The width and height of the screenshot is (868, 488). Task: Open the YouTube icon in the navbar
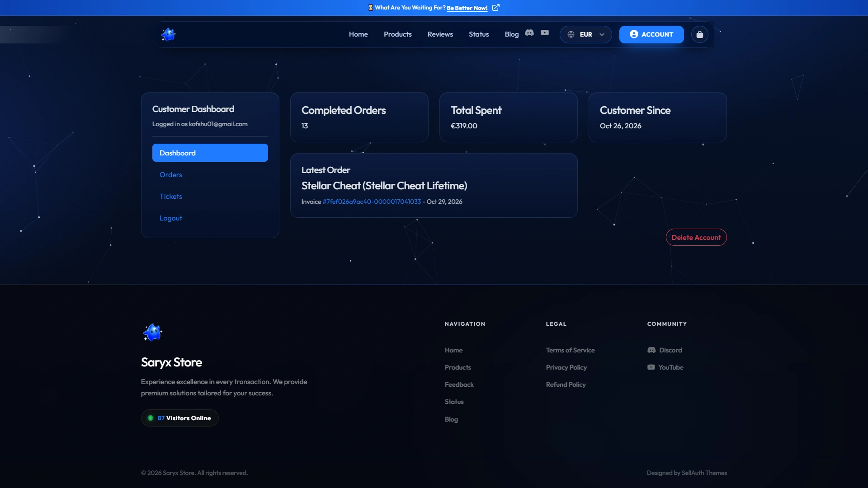tap(545, 33)
